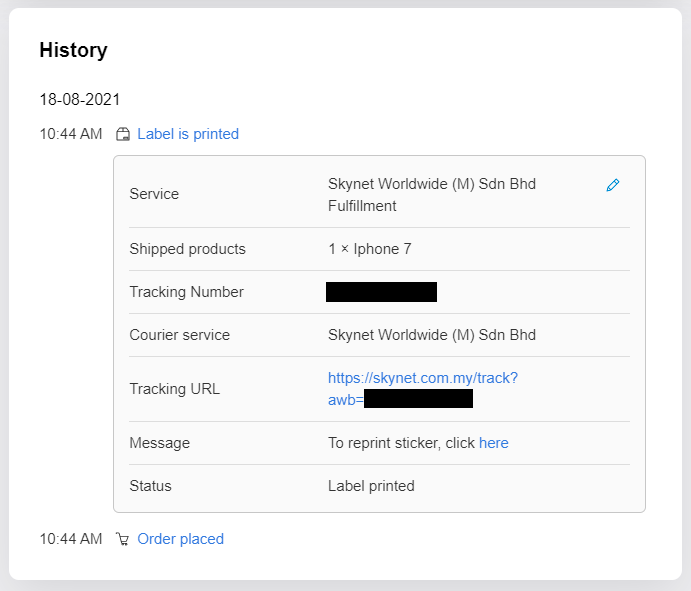Viewport: 691px width, 591px height.
Task: Open the "Label is printed" history entry
Action: click(188, 134)
